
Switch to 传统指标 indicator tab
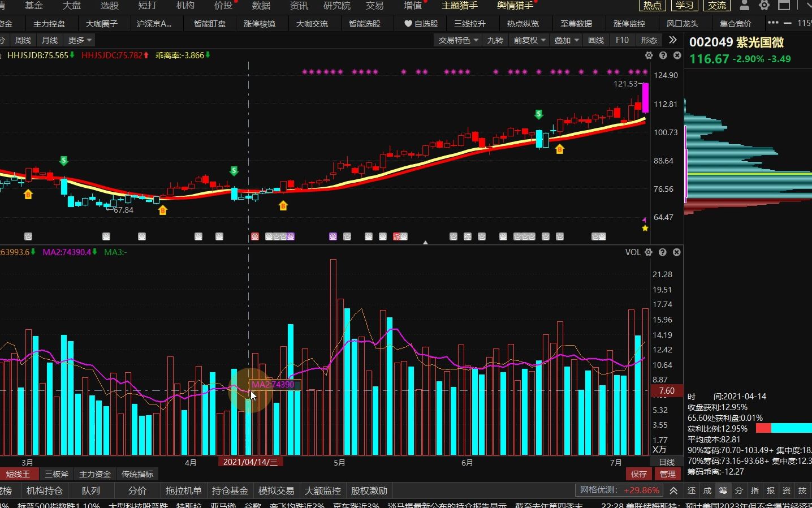point(137,474)
